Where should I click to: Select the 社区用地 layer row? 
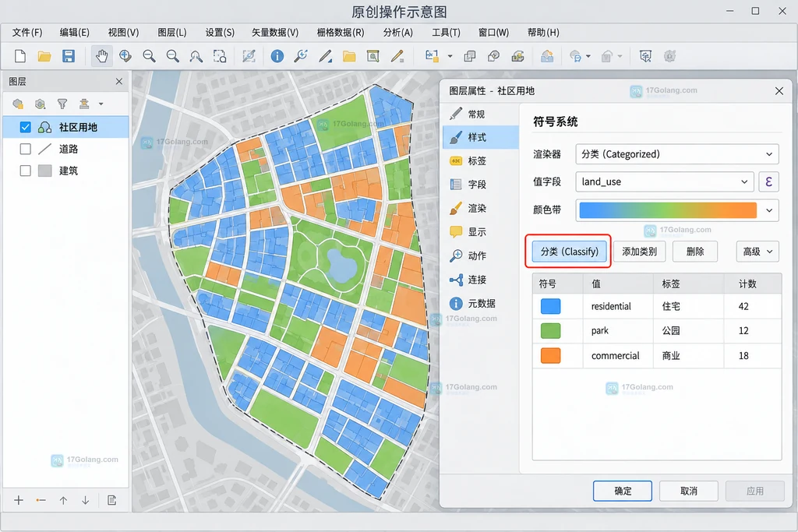[x=66, y=127]
